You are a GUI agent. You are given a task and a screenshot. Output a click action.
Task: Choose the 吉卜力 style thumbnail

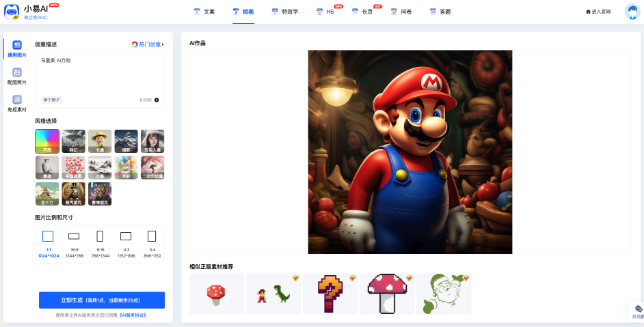[47, 194]
